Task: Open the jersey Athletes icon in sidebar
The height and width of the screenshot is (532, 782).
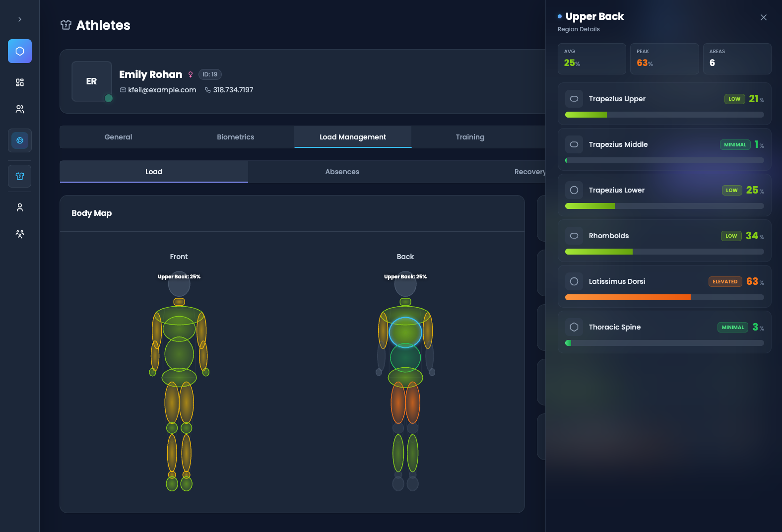Action: [20, 176]
